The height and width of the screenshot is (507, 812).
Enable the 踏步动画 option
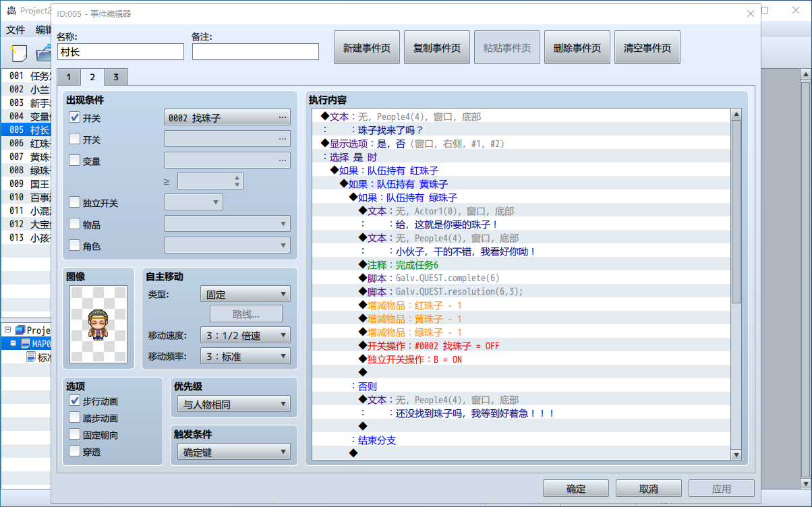(75, 418)
